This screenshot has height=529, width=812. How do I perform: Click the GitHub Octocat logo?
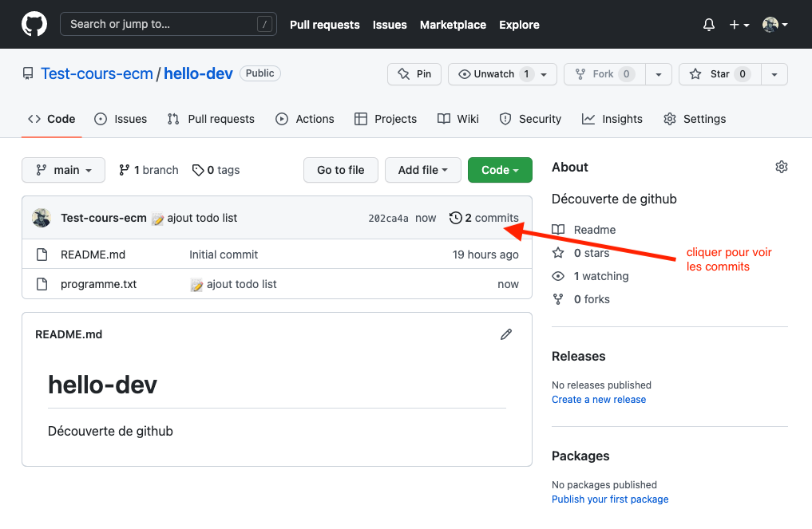pos(34,24)
